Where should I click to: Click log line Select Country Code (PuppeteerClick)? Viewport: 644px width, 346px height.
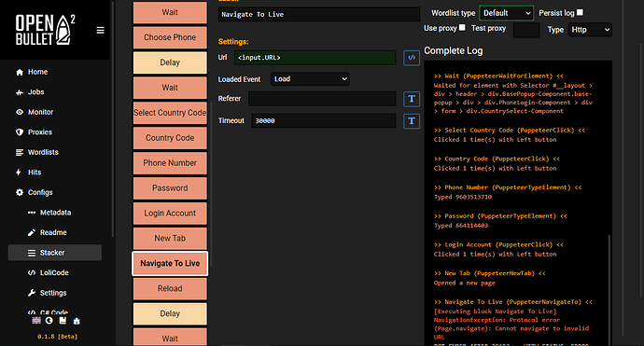(x=510, y=131)
